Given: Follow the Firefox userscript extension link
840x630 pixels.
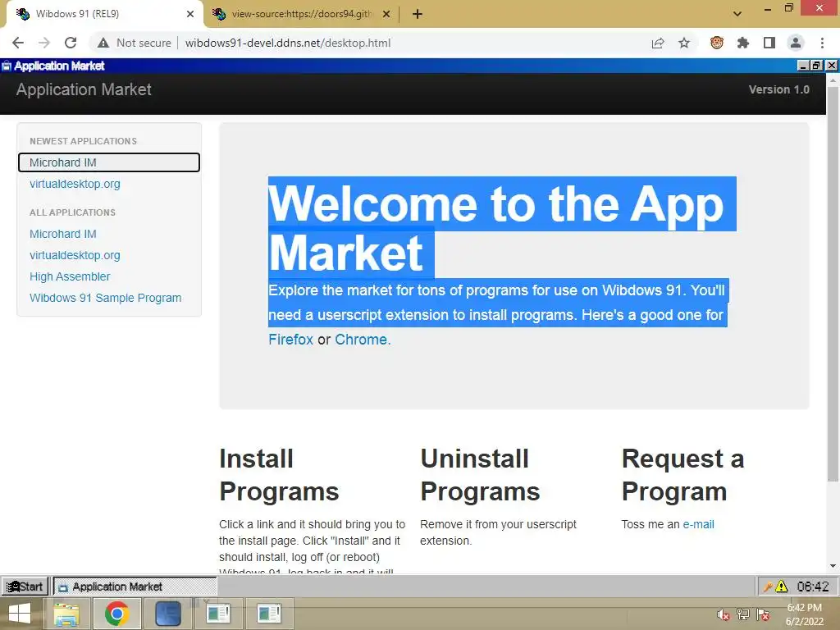Looking at the screenshot, I should (x=291, y=340).
